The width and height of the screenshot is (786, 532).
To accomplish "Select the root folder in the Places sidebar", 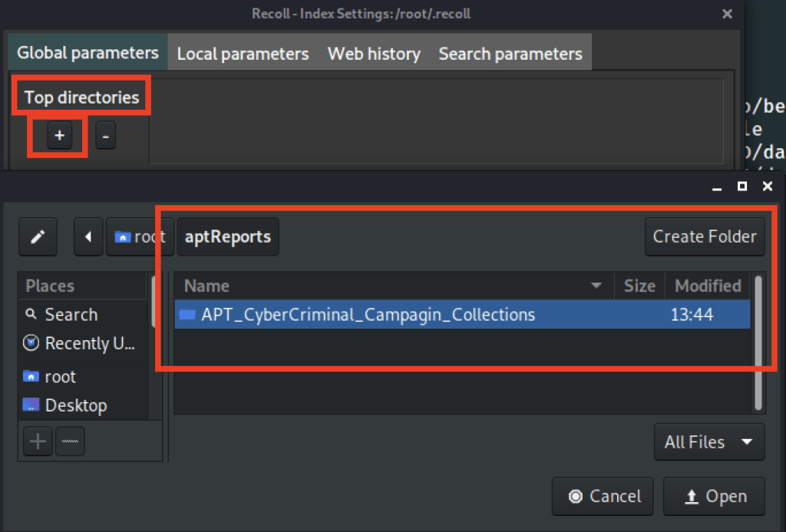I will coord(60,377).
